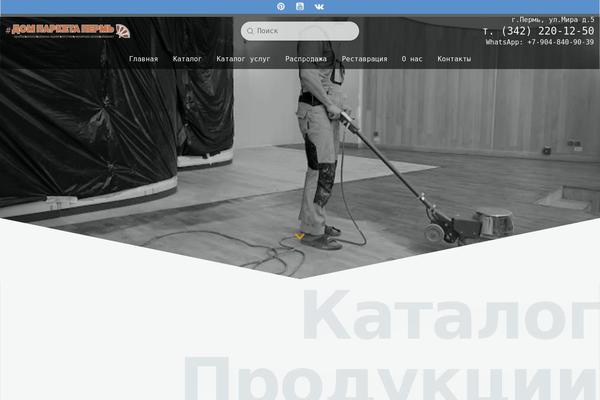Open the Реставрация menu item
Screen dimensions: 600x400
point(365,59)
